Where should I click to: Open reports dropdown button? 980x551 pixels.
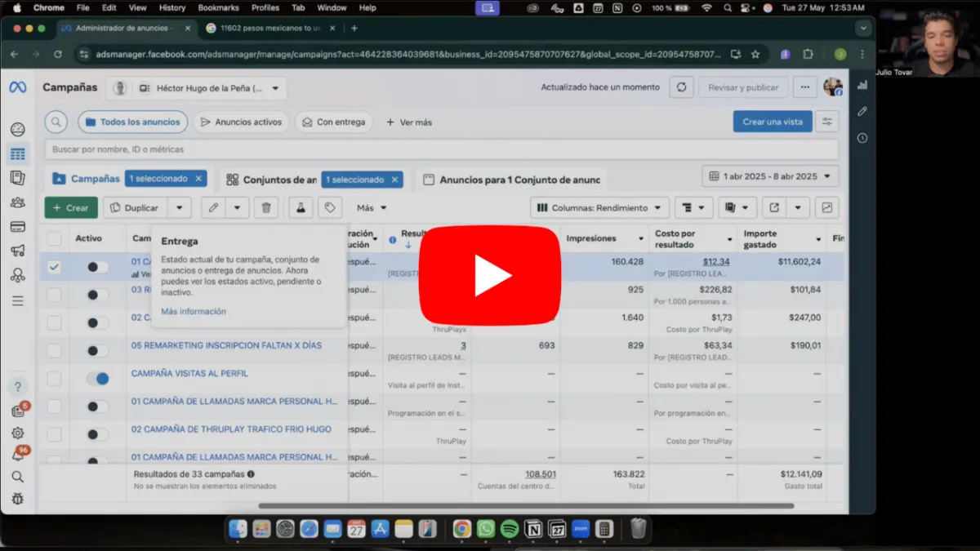737,208
